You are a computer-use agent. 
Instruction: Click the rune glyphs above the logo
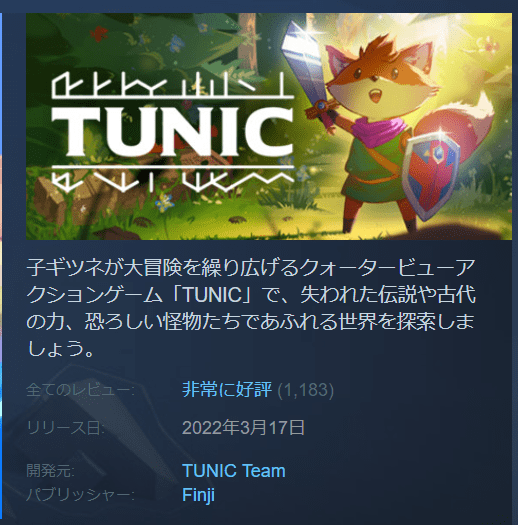click(173, 85)
